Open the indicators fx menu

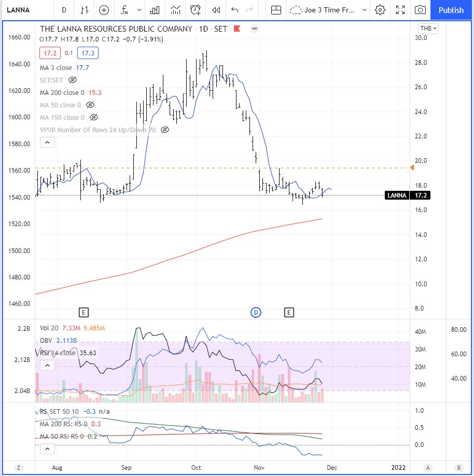(x=124, y=10)
